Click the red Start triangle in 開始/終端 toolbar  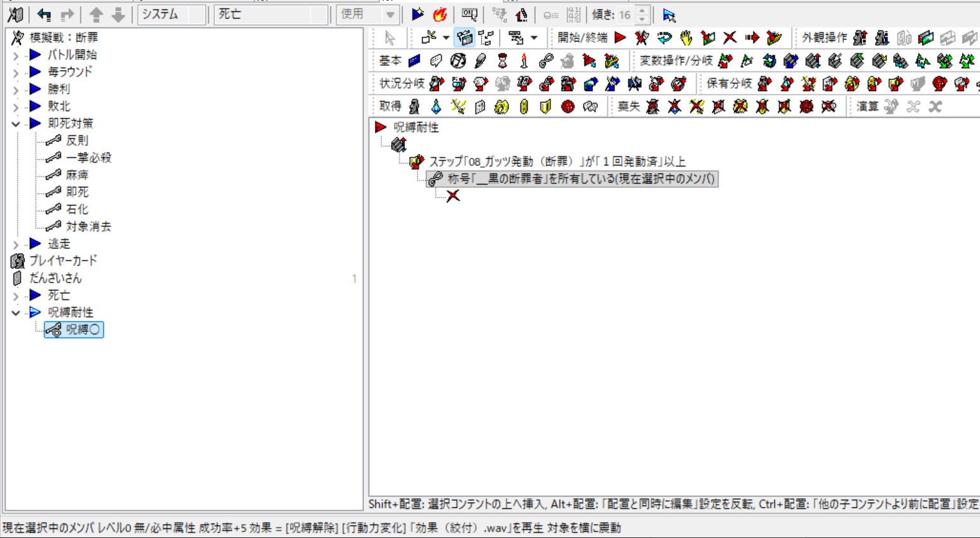click(620, 38)
